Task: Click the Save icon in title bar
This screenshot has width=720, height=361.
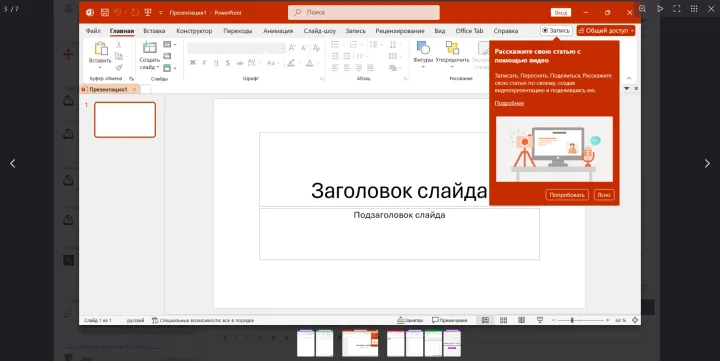Action: 105,12
